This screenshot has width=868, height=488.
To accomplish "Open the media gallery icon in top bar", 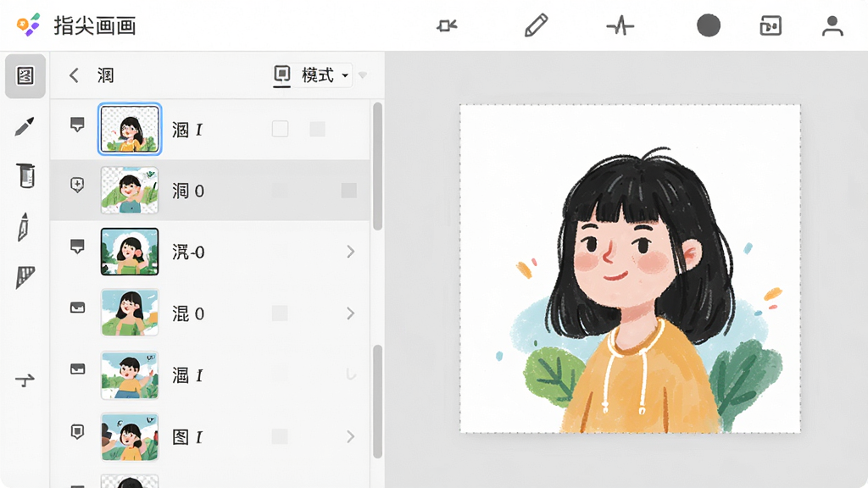I will [771, 25].
